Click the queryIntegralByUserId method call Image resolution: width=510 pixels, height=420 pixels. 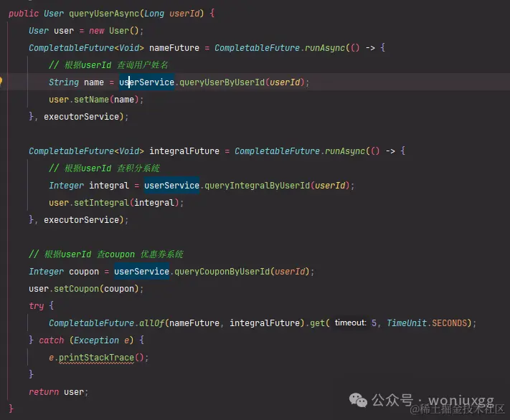(x=257, y=186)
